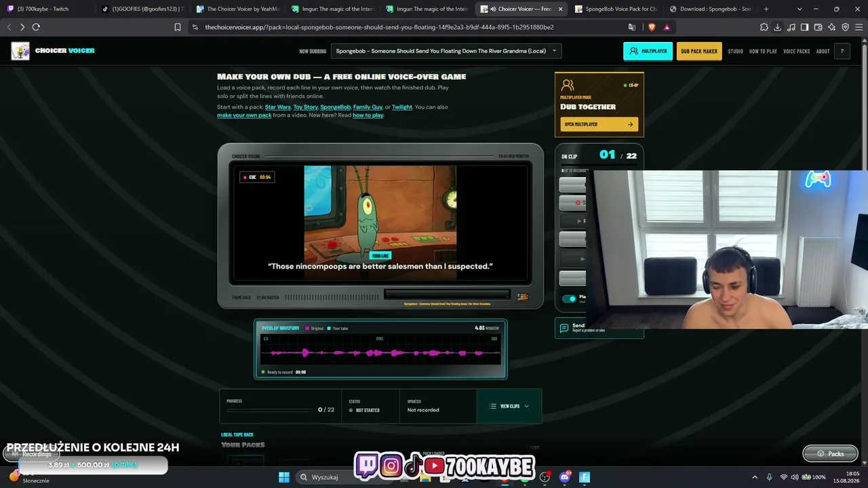Open the translate page icon in address bar
Image resolution: width=868 pixels, height=488 pixels.
coord(632,27)
